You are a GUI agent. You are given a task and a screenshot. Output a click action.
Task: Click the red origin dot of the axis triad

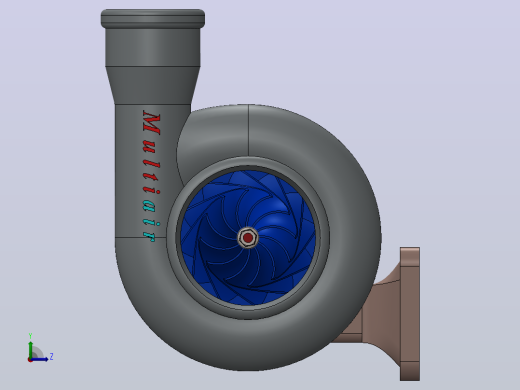click(30, 360)
